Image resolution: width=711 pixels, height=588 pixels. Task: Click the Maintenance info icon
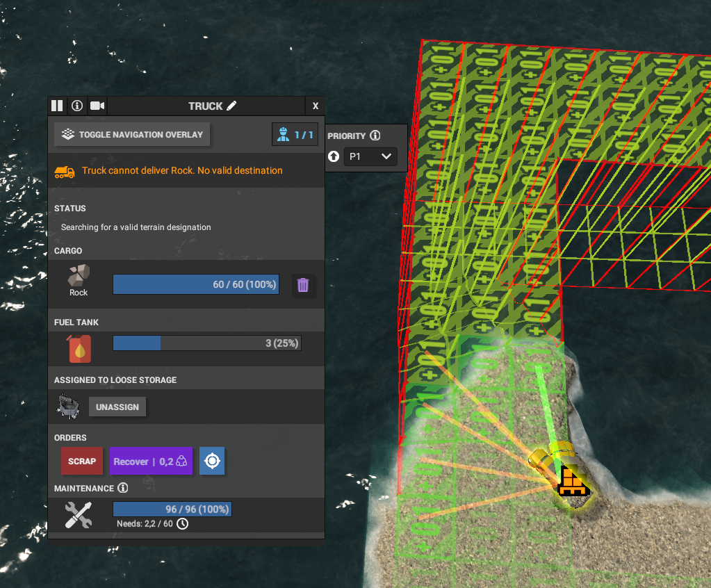(122, 488)
